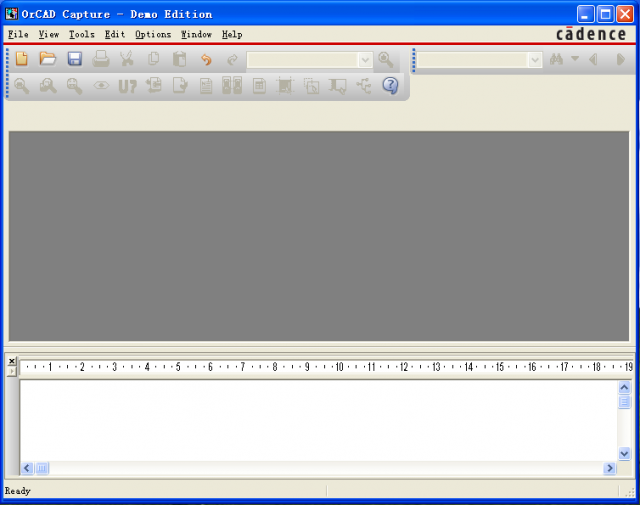Click the Annotate U? icon
The width and height of the screenshot is (640, 505).
tap(127, 87)
